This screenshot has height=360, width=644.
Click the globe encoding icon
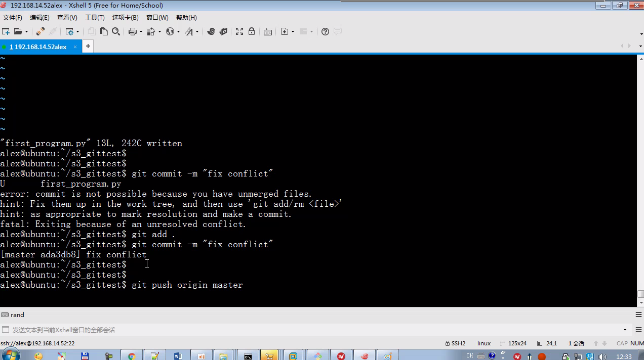pyautogui.click(x=170, y=31)
